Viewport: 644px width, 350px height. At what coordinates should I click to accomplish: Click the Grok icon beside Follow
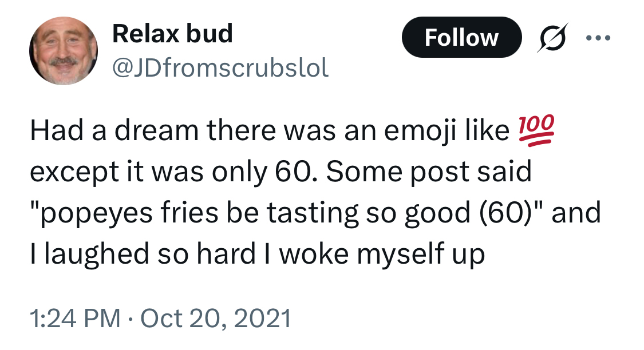click(x=551, y=38)
